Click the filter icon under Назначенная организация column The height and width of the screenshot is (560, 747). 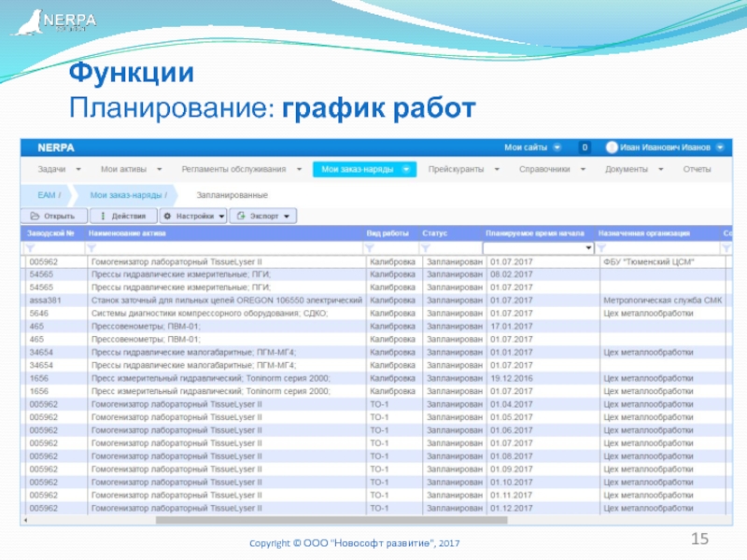604,248
